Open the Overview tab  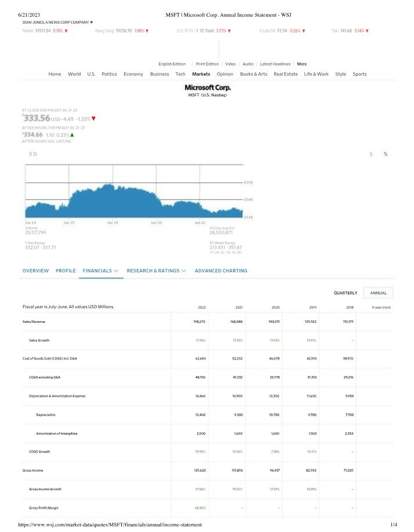tap(35, 271)
